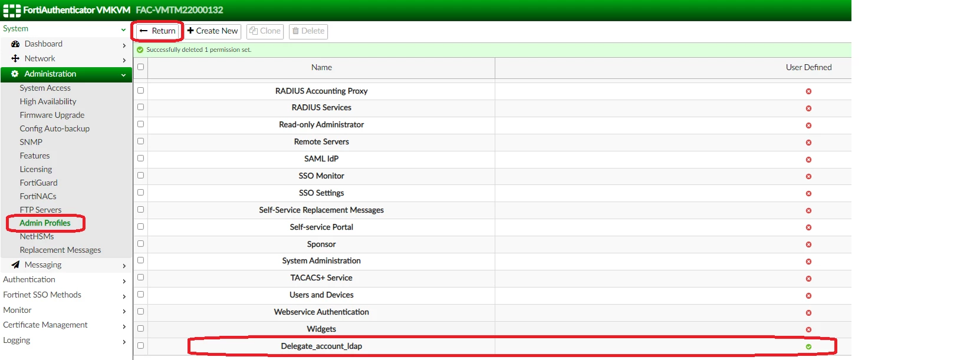The image size is (980, 360).
Task: Click the red status icon for SSO Monitor
Action: (808, 177)
